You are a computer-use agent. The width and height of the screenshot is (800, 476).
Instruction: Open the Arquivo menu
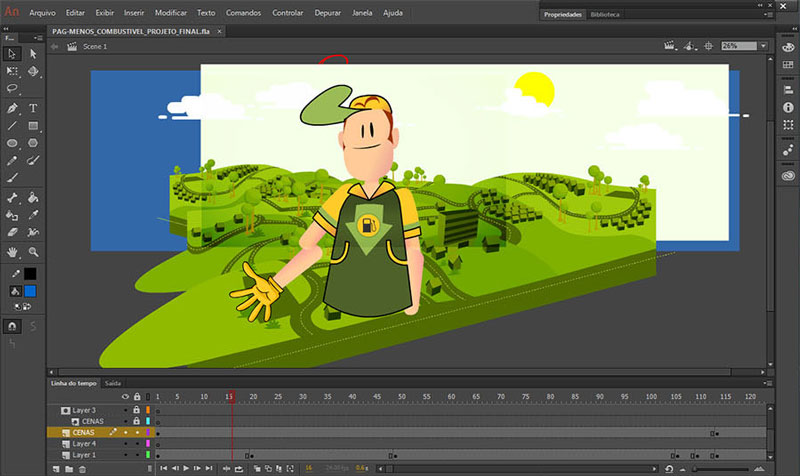(42, 13)
